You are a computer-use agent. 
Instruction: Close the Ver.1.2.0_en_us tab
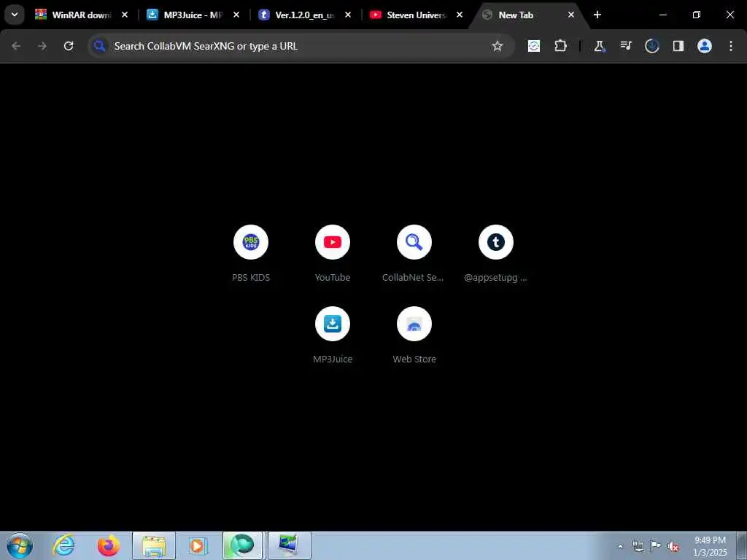tap(348, 15)
